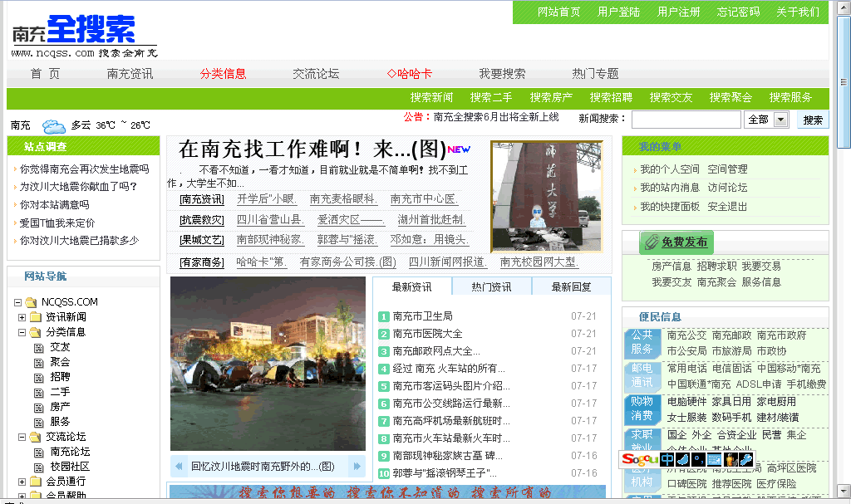Click the page icon beside 招聘
Viewport: 851px width, 504px height.
(x=39, y=378)
